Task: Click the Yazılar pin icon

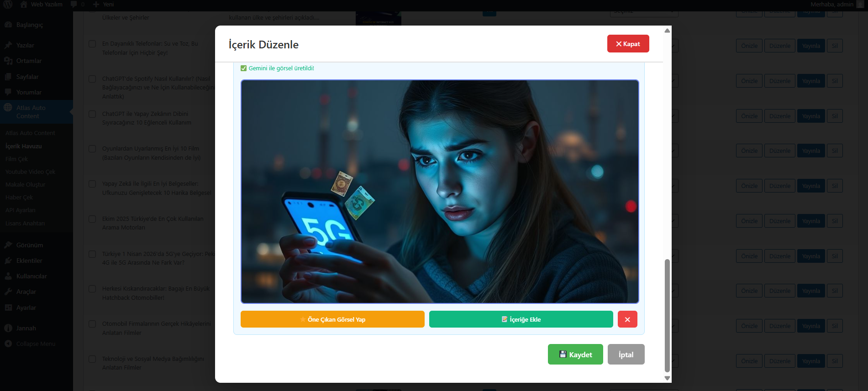Action: [8, 45]
